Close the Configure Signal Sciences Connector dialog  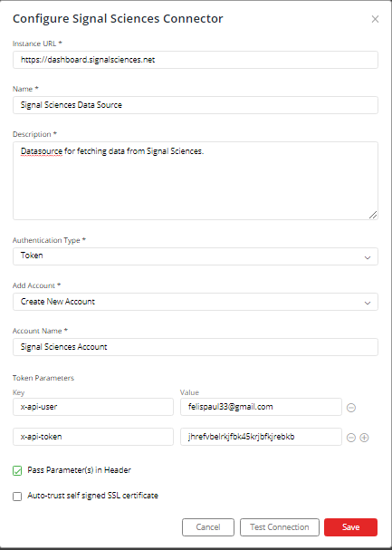[375, 19]
